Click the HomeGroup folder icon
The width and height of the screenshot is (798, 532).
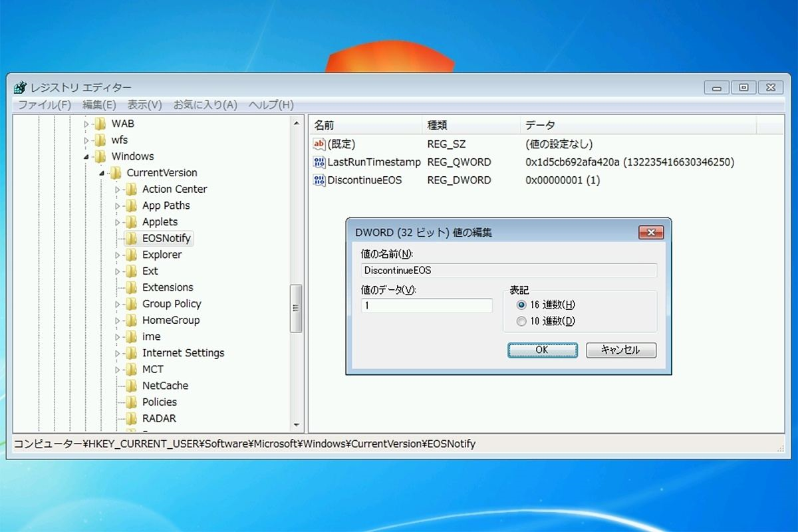point(131,320)
